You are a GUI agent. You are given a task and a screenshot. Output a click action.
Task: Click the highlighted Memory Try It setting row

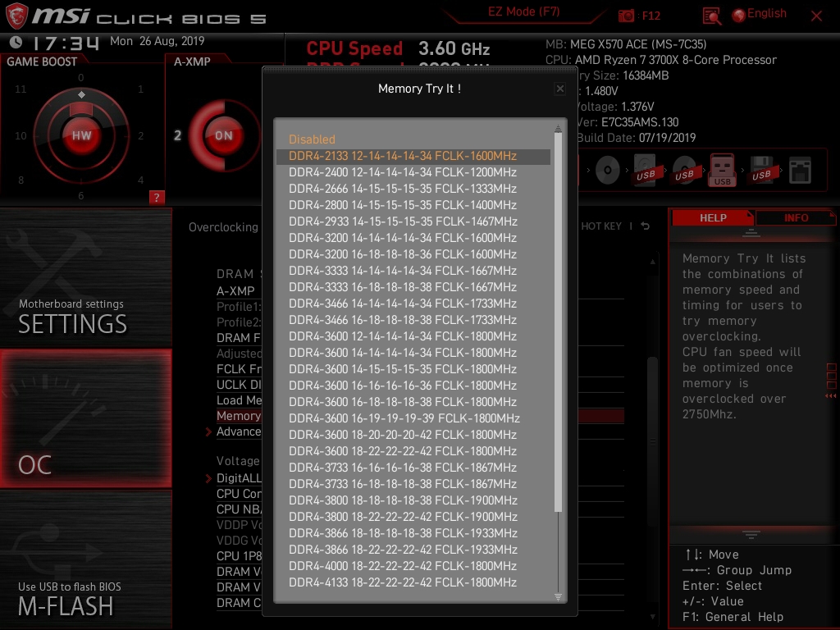(419, 416)
